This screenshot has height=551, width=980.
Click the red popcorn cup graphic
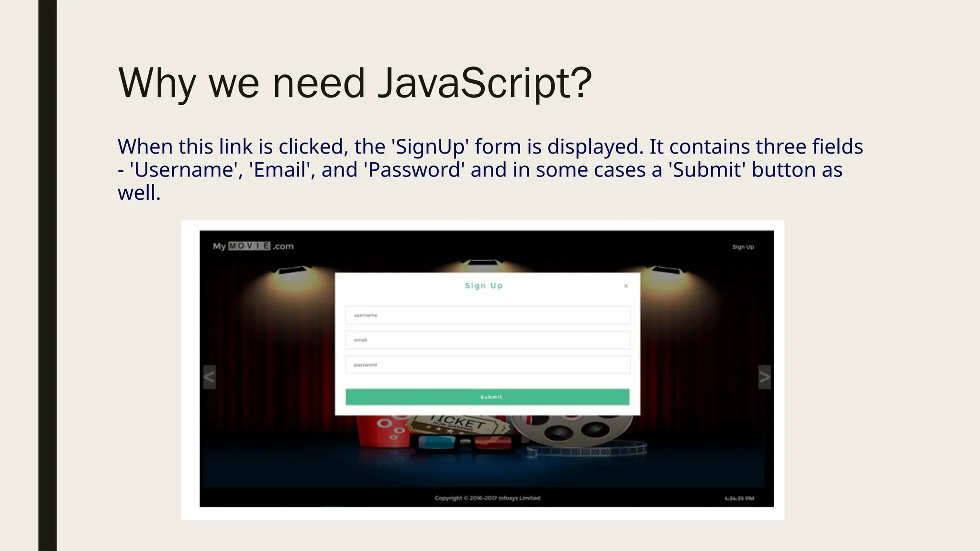click(383, 430)
